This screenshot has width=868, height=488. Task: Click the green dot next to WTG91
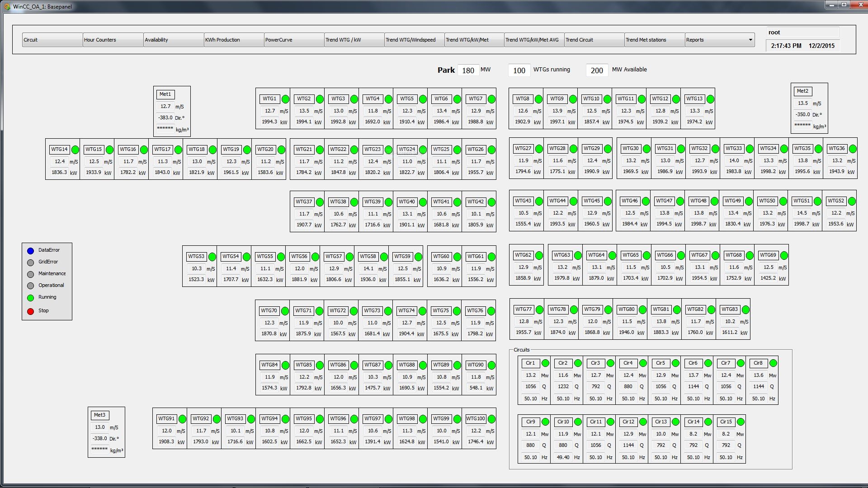click(182, 419)
